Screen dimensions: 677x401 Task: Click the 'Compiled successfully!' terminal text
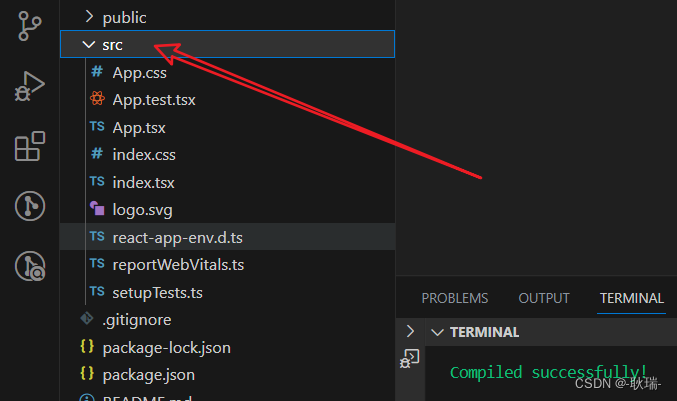point(548,372)
